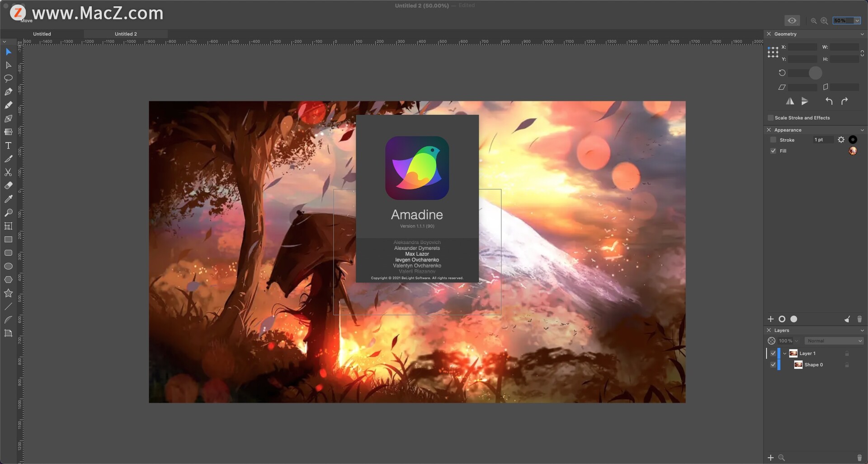The height and width of the screenshot is (464, 868).
Task: Click the reference point grid in Geometry
Action: tap(773, 52)
